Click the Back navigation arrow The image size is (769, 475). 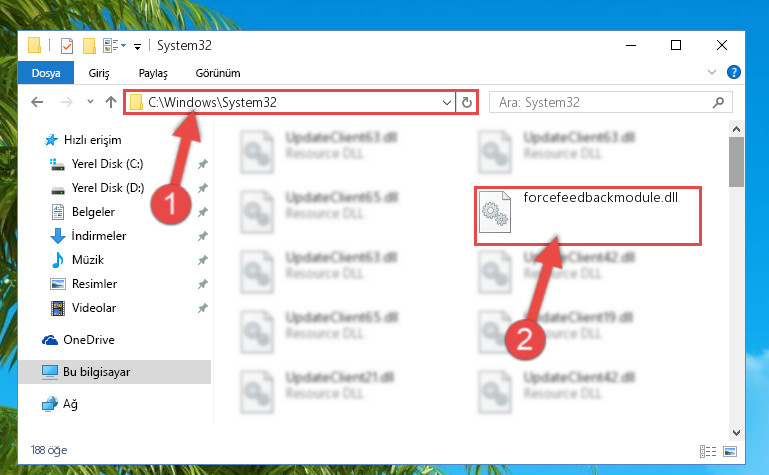(x=37, y=102)
